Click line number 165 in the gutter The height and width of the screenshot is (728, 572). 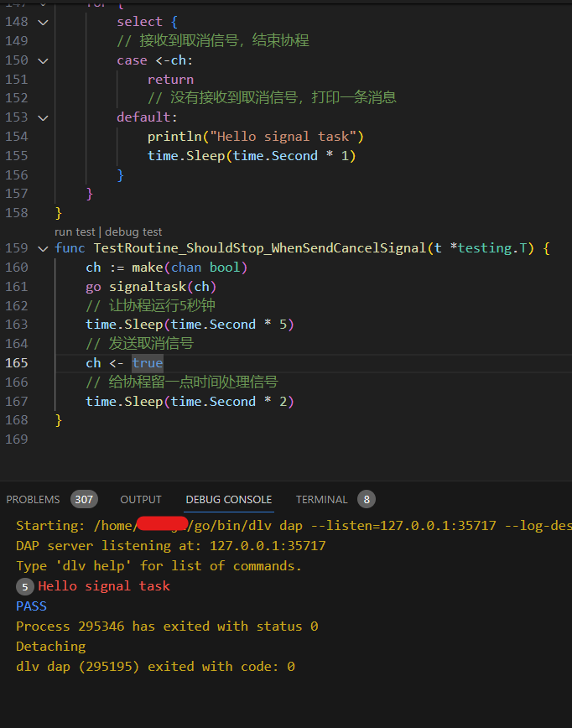pos(16,363)
